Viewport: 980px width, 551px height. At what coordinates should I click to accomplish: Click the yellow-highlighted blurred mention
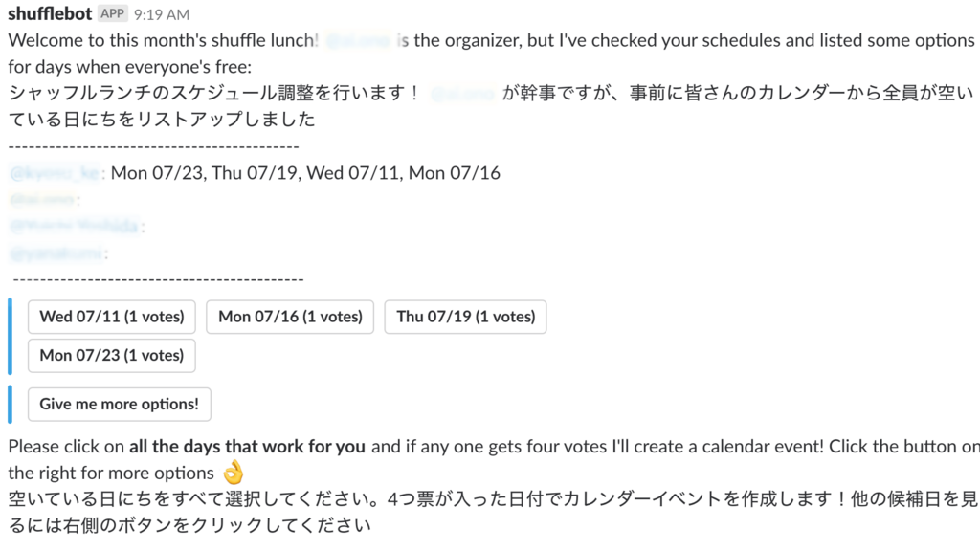coord(42,200)
